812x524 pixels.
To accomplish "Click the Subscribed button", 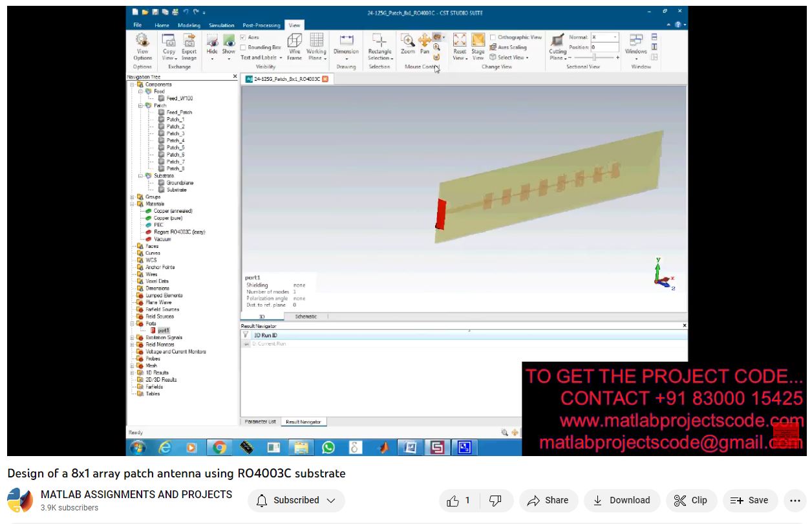I will 296,500.
